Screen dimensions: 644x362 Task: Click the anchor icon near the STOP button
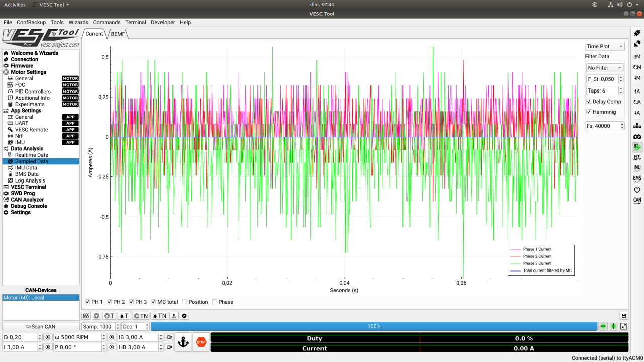(x=183, y=342)
